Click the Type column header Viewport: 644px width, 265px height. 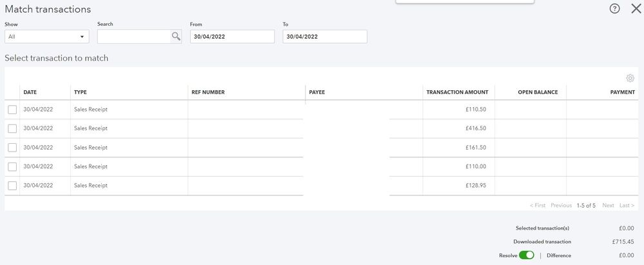pos(81,92)
